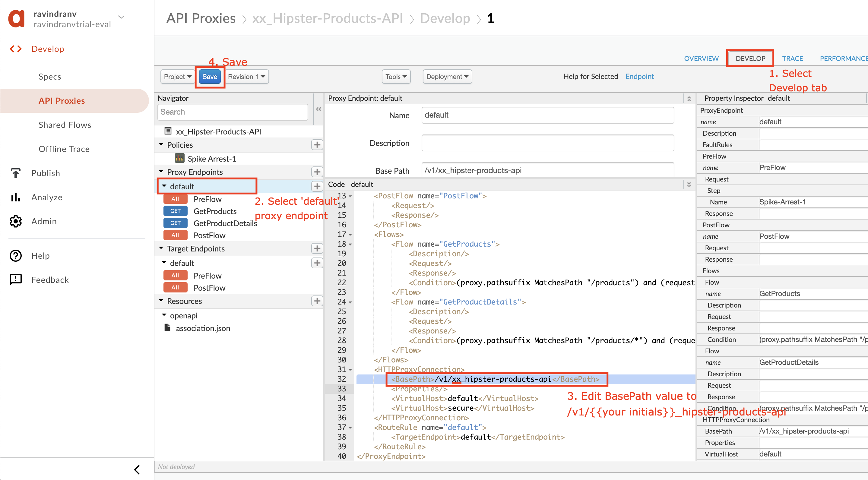Viewport: 868px width, 480px height.
Task: Click the endpoint Name input field
Action: [x=548, y=115]
